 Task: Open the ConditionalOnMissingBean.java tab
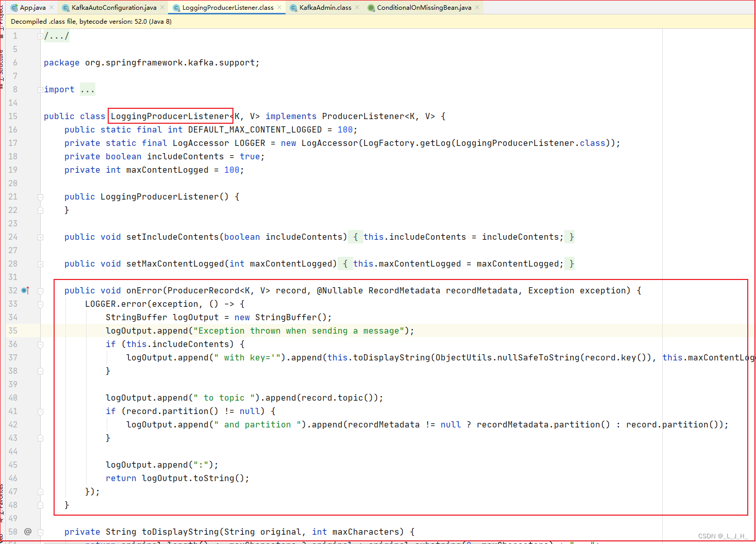424,7
